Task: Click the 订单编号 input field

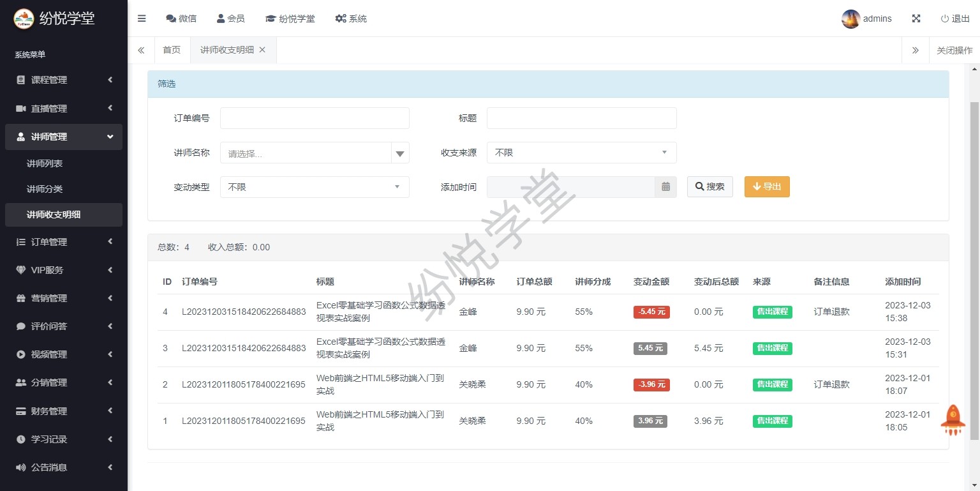Action: pos(315,118)
